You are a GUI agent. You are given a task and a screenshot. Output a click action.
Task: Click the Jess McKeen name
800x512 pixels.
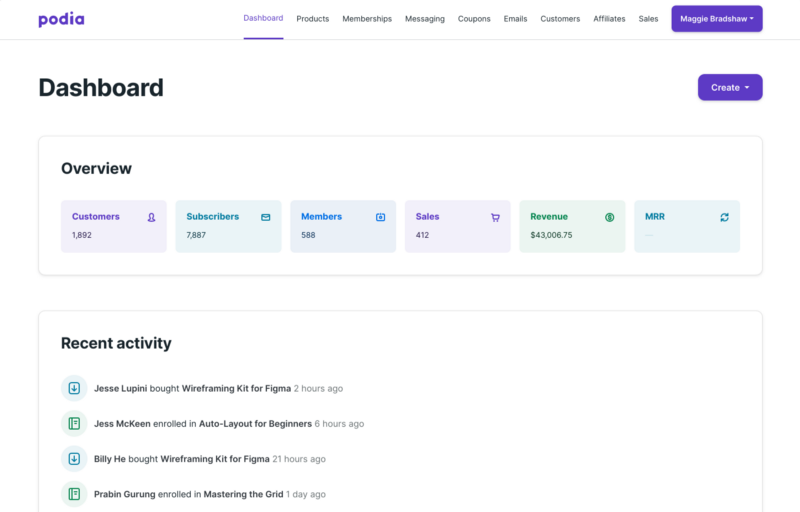pyautogui.click(x=122, y=423)
